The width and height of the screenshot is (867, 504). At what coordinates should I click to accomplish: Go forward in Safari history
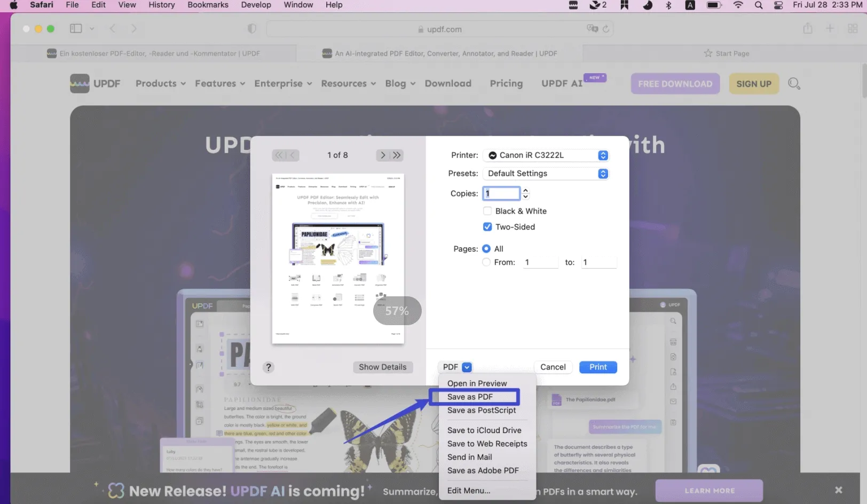coord(133,28)
